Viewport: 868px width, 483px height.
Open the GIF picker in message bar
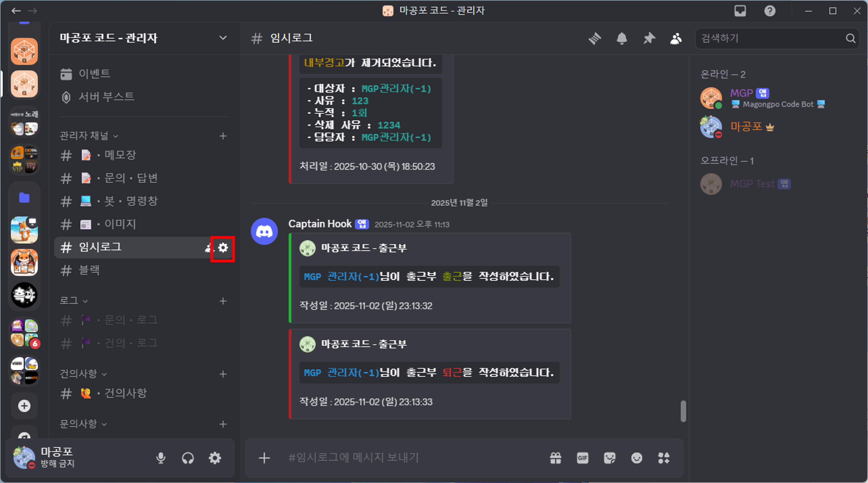tap(583, 458)
